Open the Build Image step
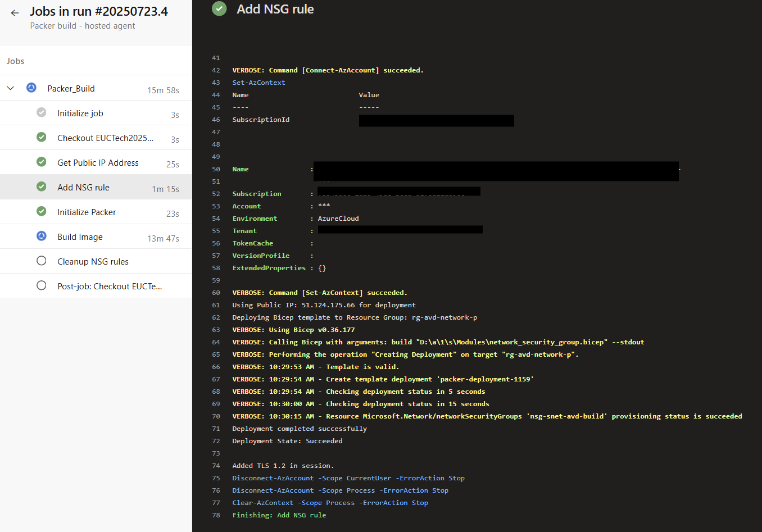 pos(80,237)
